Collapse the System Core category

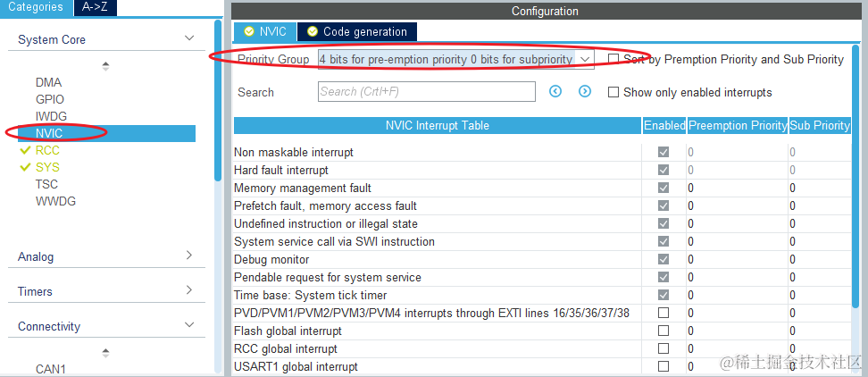(189, 38)
